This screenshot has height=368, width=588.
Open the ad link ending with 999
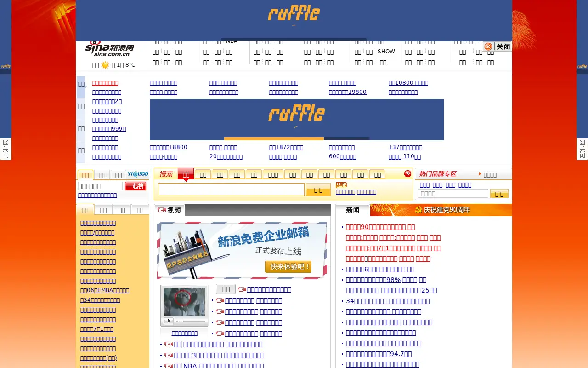pyautogui.click(x=109, y=129)
